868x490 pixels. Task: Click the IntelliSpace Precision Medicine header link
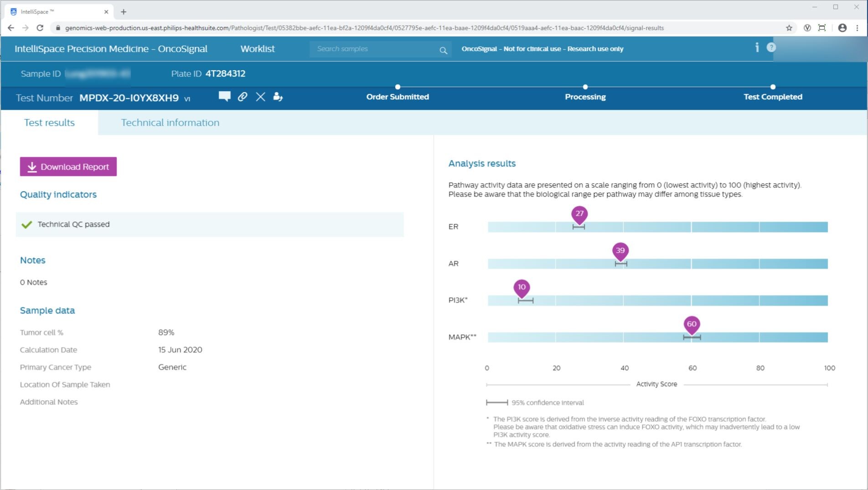point(111,49)
